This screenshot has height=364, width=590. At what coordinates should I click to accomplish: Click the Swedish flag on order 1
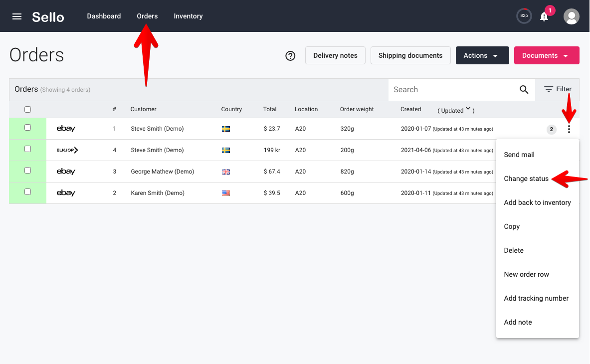click(x=226, y=129)
